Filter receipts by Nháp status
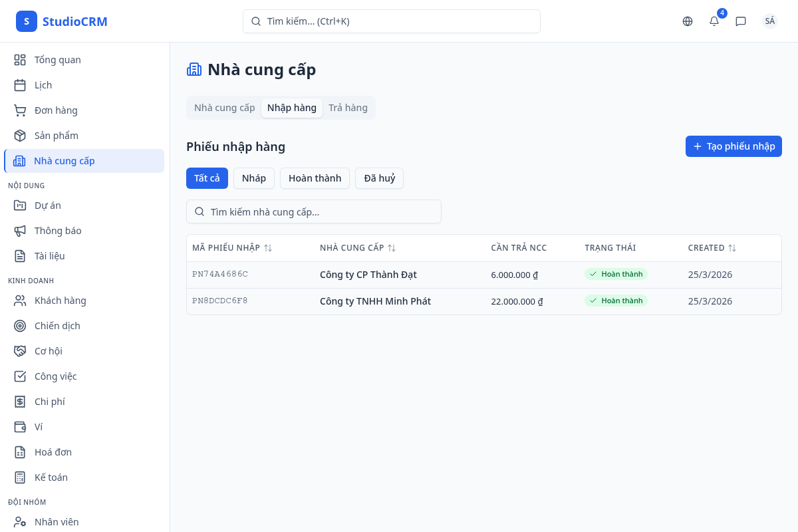Viewport: 798px width, 532px height. click(253, 178)
